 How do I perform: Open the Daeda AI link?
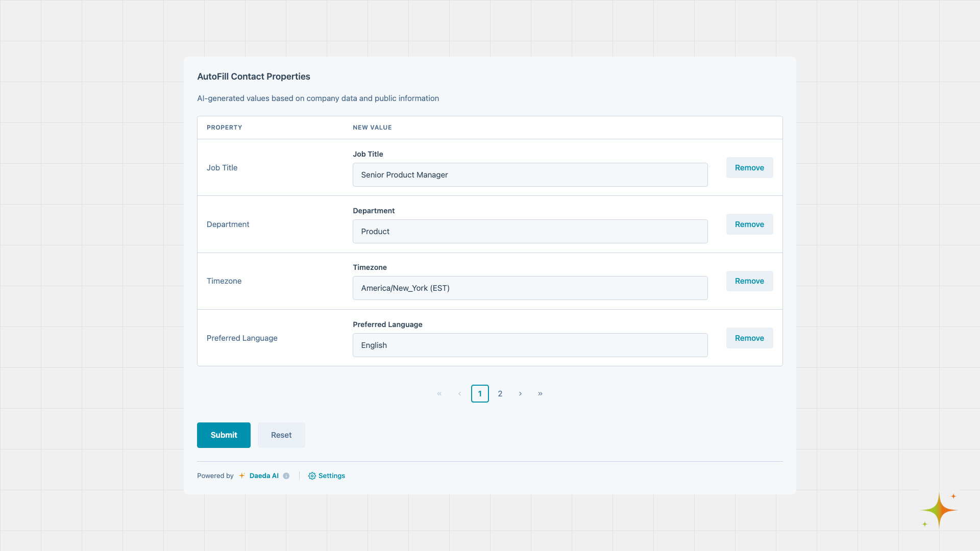263,475
